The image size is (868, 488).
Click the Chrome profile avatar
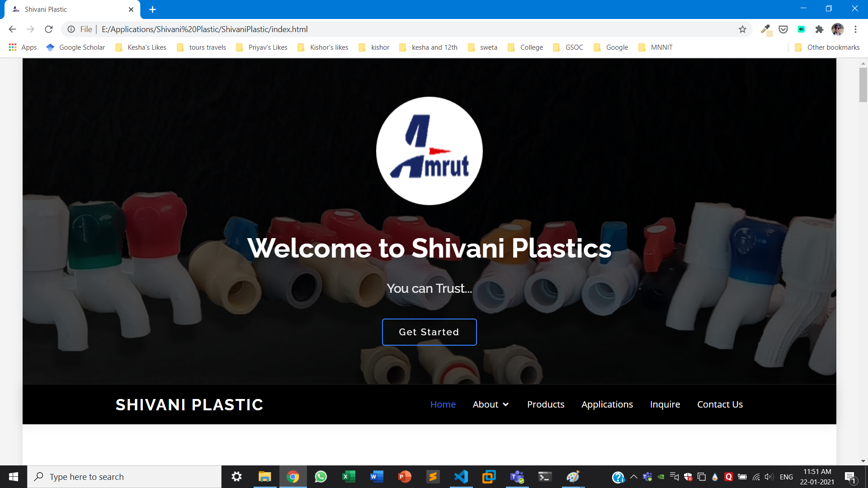837,29
